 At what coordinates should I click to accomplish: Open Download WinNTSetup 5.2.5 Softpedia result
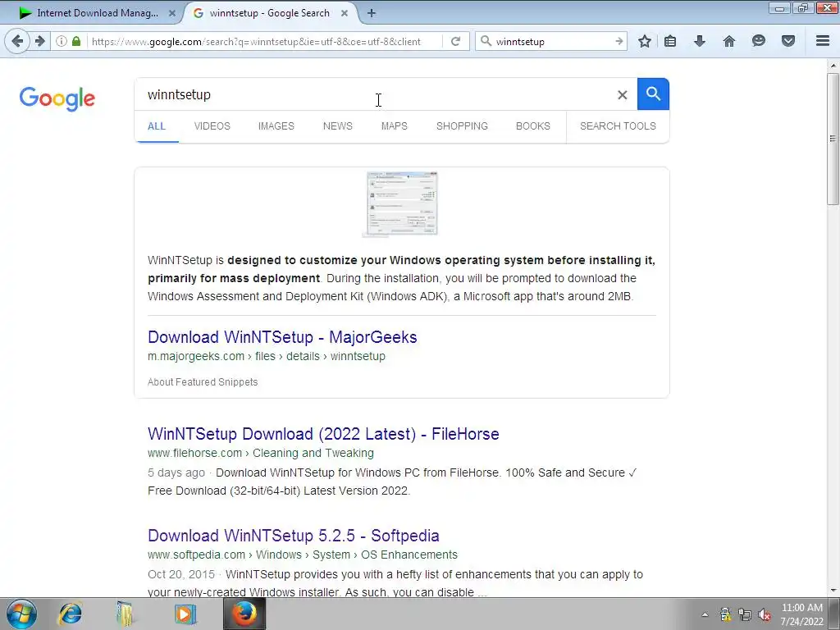tap(294, 536)
